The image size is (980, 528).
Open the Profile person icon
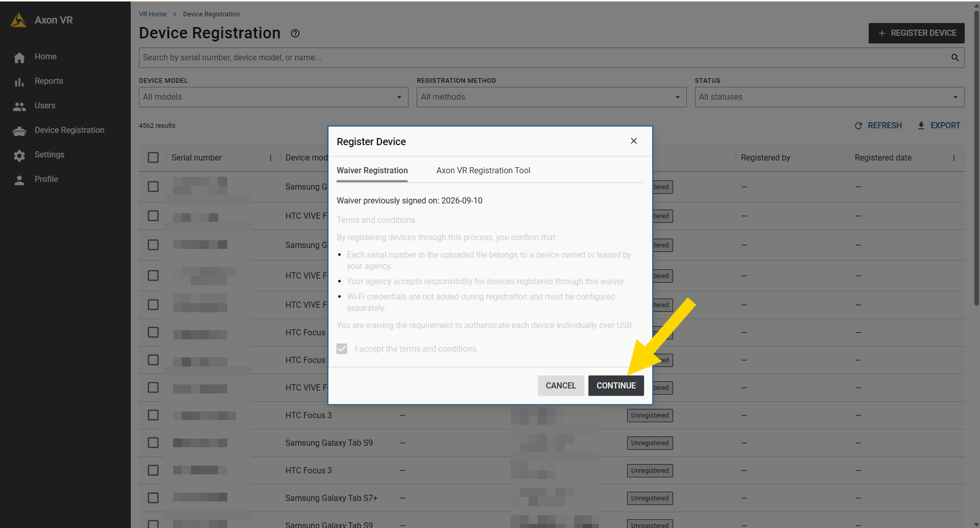coord(19,180)
